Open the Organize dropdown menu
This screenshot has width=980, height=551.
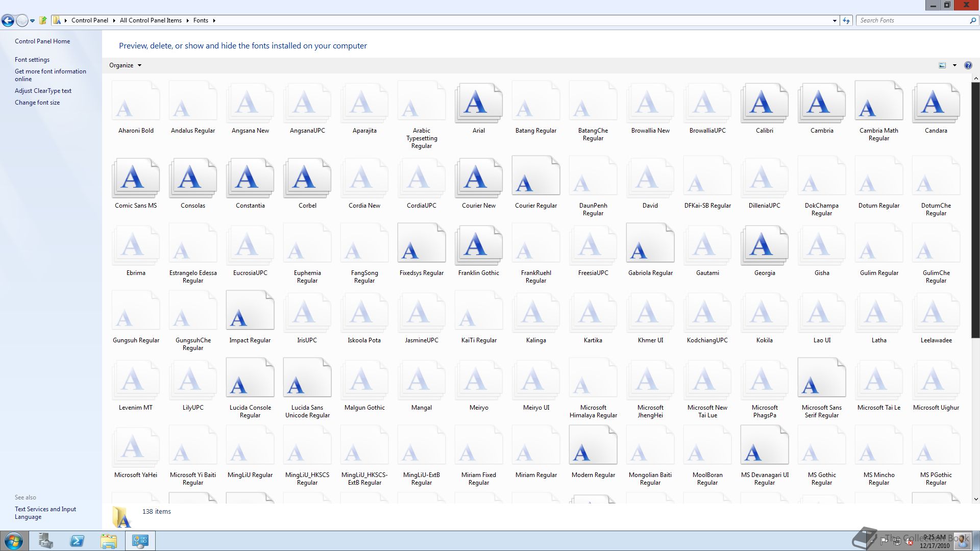(125, 65)
